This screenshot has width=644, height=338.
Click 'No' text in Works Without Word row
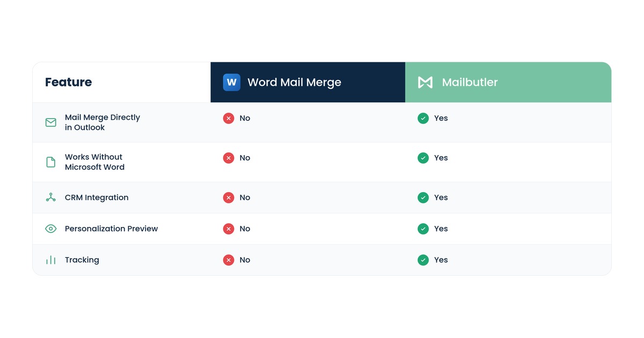pyautogui.click(x=245, y=158)
